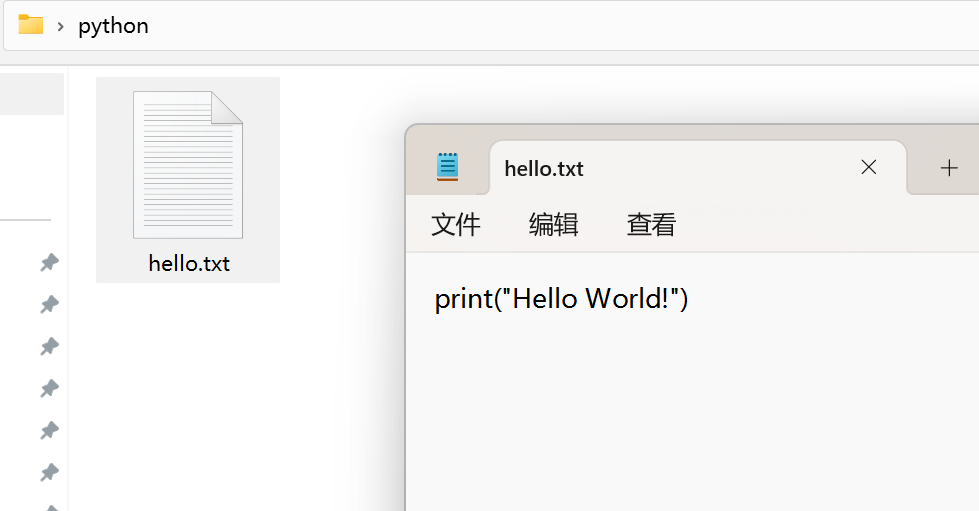Click the Notepad app icon in title bar
The width and height of the screenshot is (979, 511).
tap(447, 167)
